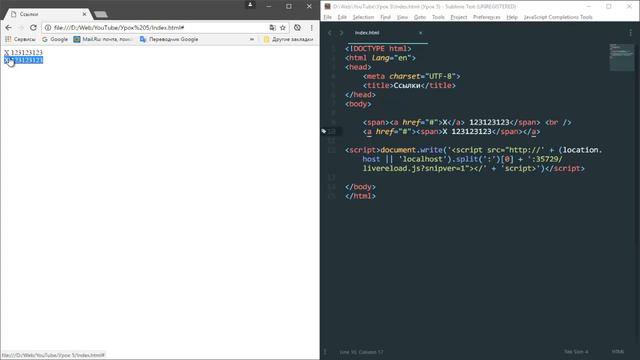Click Chrome's forward navigation arrow
Screen dimensions: 640x360
[21, 27]
